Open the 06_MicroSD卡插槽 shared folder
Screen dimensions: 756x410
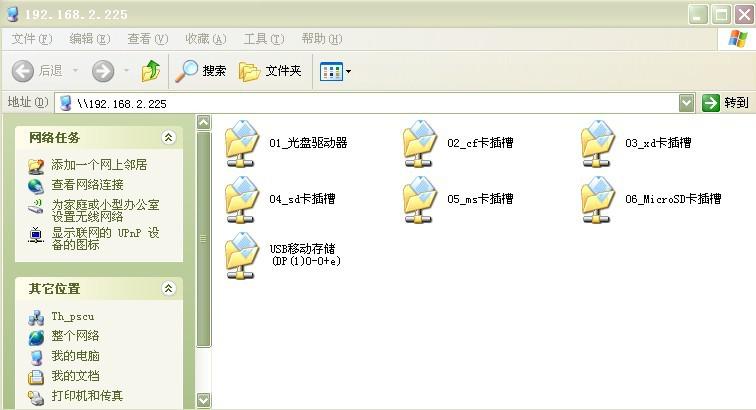(599, 199)
